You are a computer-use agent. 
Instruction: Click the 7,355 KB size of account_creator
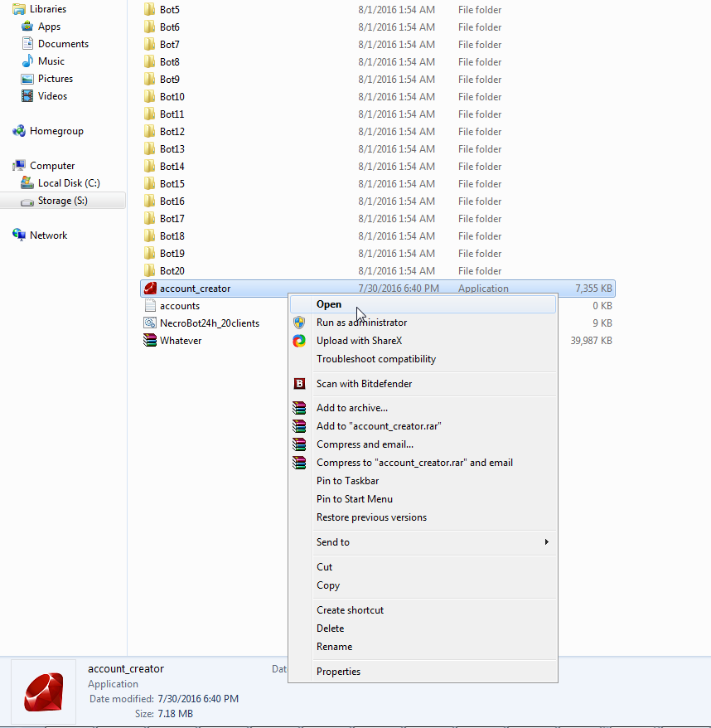click(x=593, y=289)
